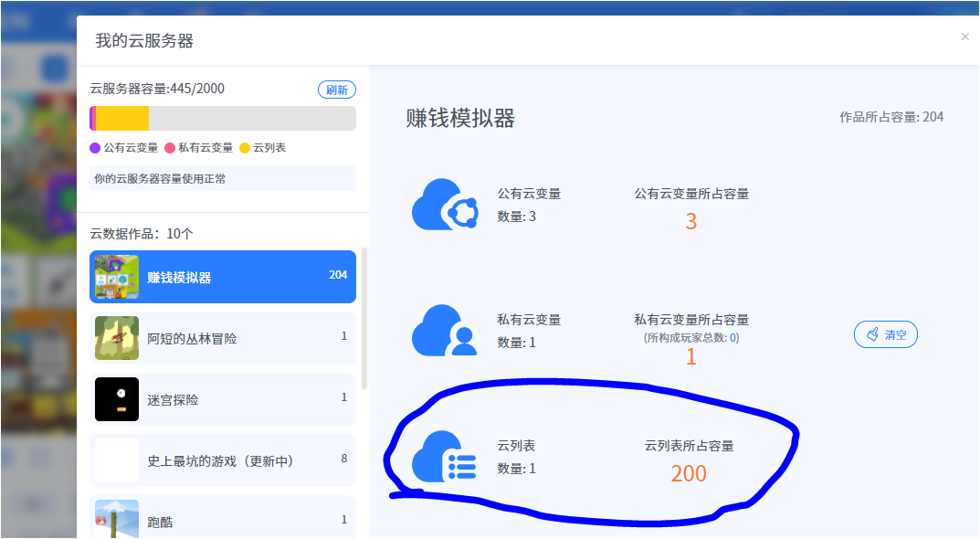Click the purple 公有云变量 legend dot
The width and height of the screenshot is (980, 539).
tap(95, 148)
